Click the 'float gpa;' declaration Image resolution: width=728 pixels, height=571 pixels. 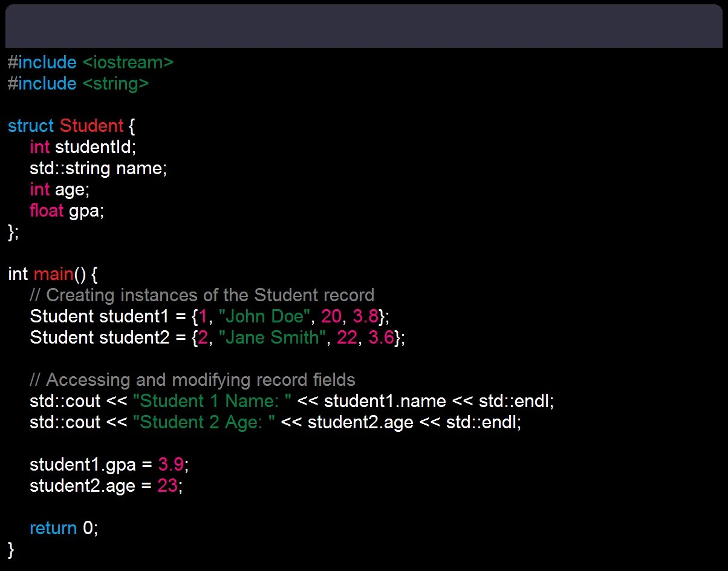tap(67, 210)
